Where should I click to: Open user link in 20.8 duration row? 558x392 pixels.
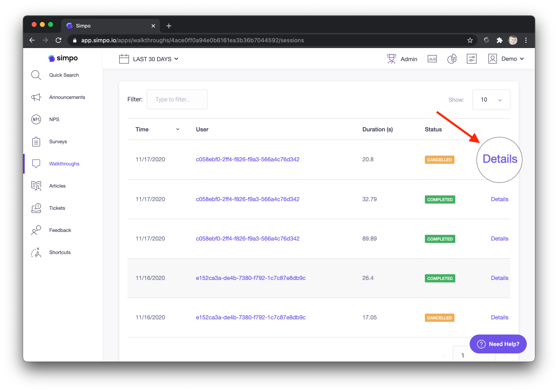pos(248,159)
